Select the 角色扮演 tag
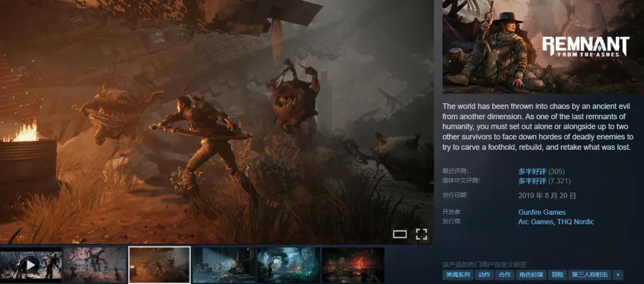Viewport: 644px width, 284px height. click(531, 275)
